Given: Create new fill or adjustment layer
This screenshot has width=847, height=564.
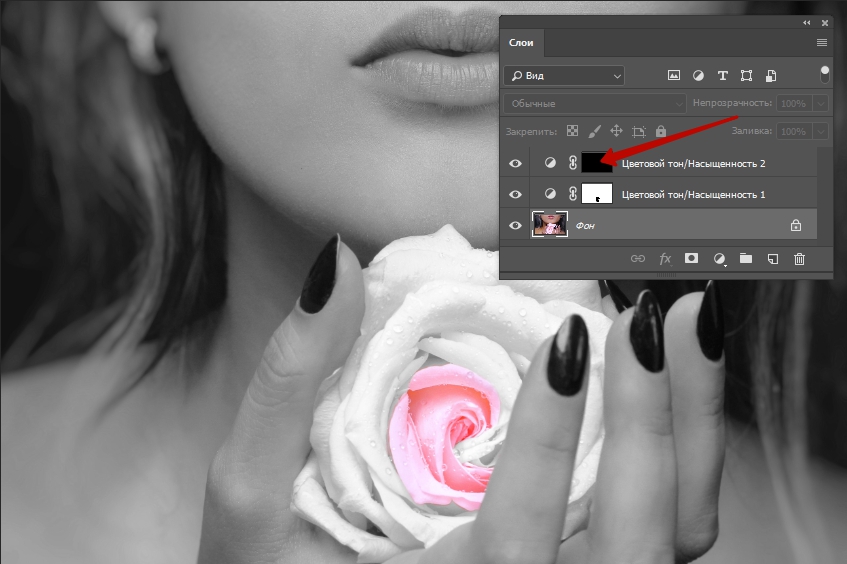Looking at the screenshot, I should pyautogui.click(x=719, y=259).
